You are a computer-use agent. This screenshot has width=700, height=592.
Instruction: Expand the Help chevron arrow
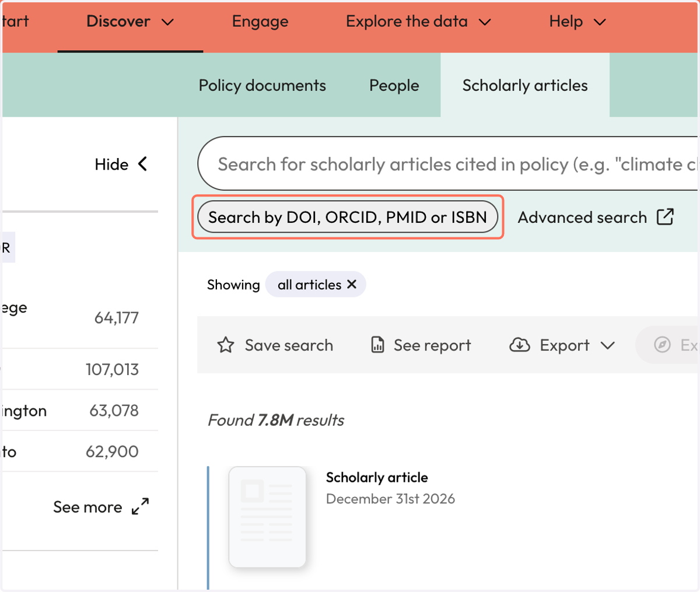pyautogui.click(x=600, y=23)
